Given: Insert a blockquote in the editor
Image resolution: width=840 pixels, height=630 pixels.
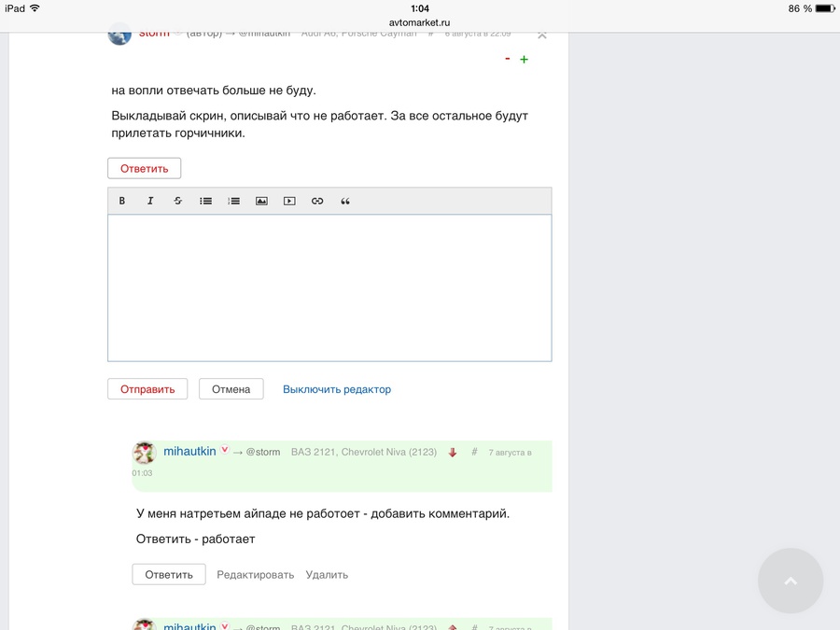Looking at the screenshot, I should (345, 201).
